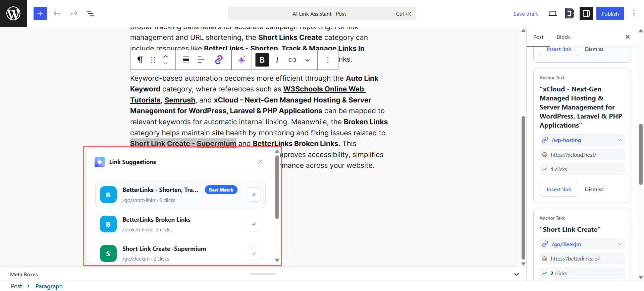644x291 pixels.
Task: Insert the Short Link Create -Supermium suggestion
Action: [x=254, y=253]
